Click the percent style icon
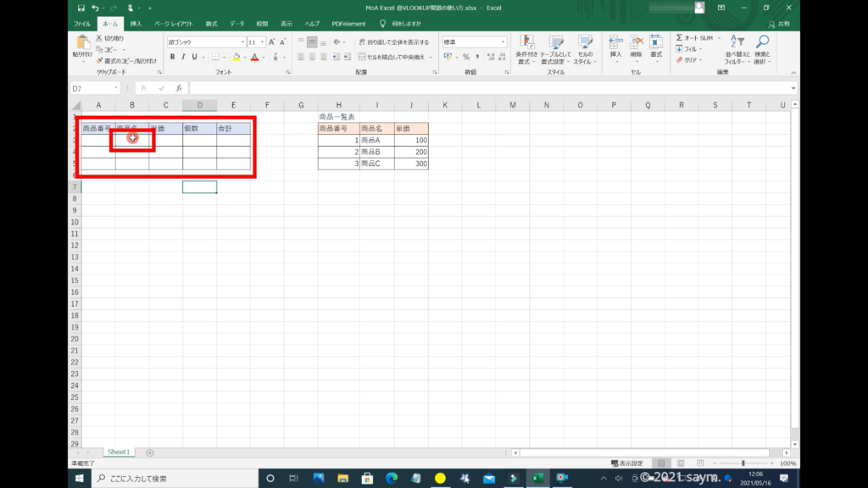 [x=465, y=57]
